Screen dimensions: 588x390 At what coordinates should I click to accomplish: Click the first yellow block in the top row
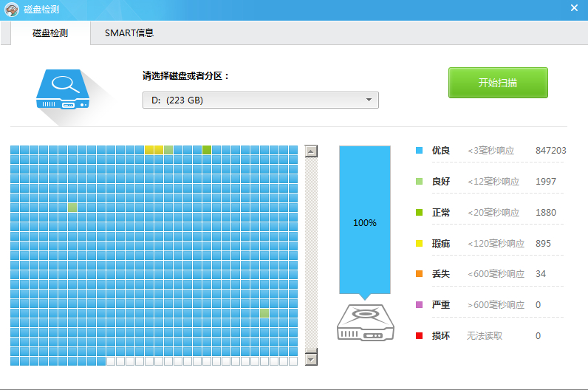(x=149, y=150)
